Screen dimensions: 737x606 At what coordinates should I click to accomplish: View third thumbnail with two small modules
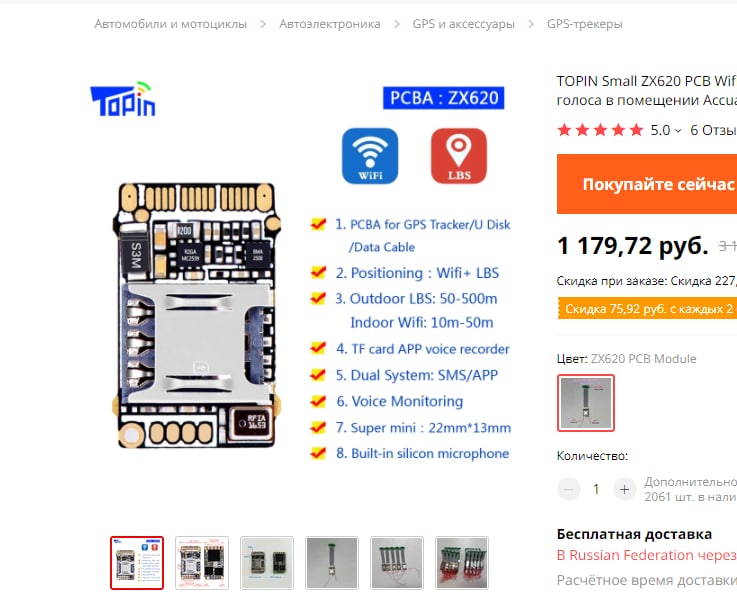tap(267, 563)
